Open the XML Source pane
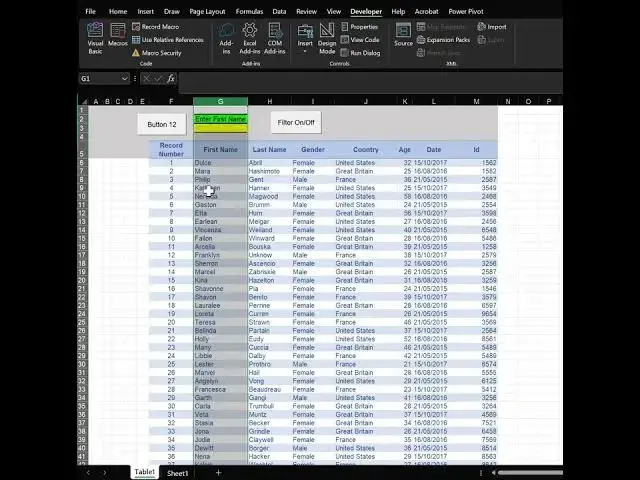This screenshot has height=480, width=640. click(x=403, y=34)
